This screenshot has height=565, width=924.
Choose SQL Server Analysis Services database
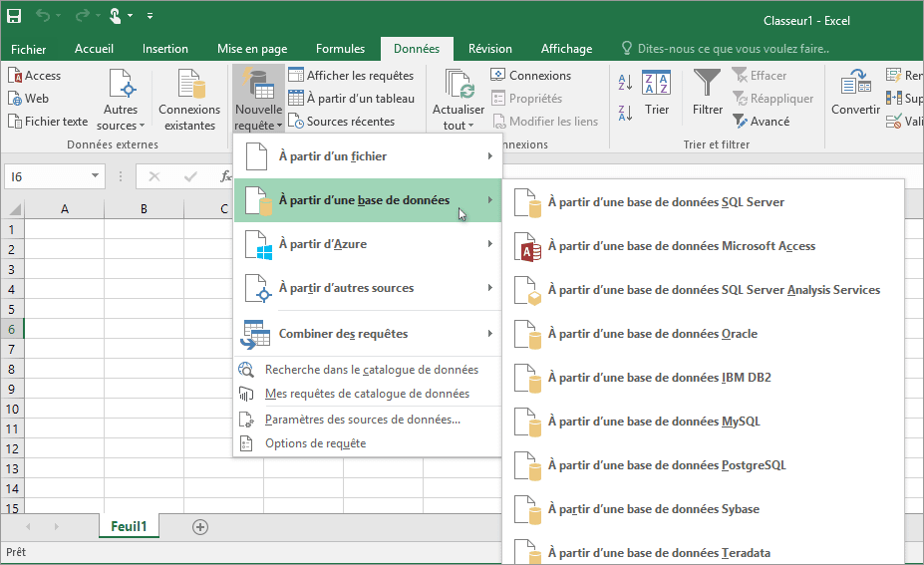[x=703, y=290]
